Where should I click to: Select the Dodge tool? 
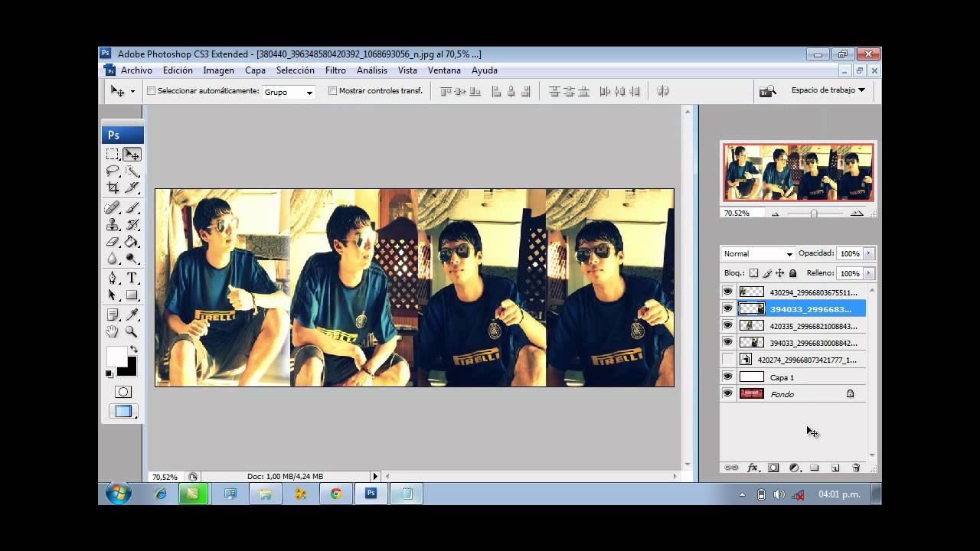click(x=132, y=259)
